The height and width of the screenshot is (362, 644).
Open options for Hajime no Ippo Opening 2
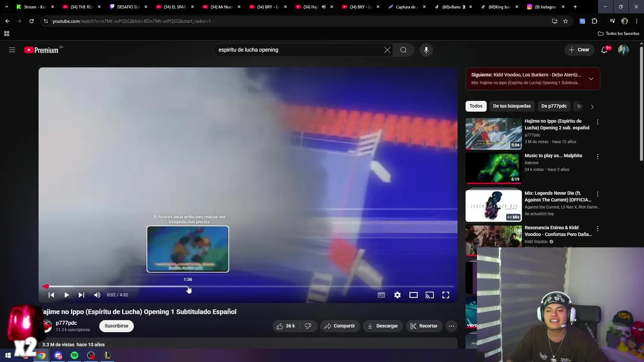(x=598, y=122)
